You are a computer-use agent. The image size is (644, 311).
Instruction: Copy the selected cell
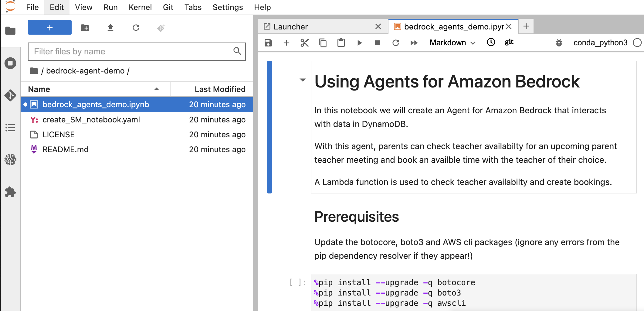pos(323,43)
